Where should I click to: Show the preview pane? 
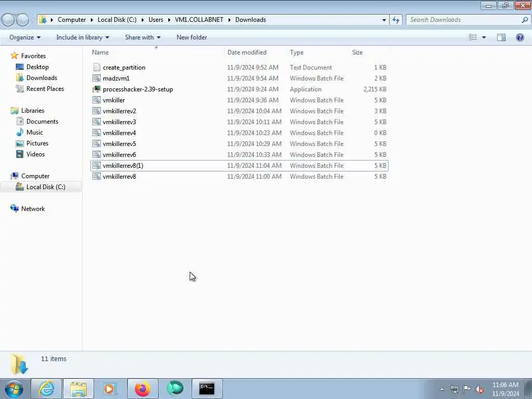click(501, 37)
